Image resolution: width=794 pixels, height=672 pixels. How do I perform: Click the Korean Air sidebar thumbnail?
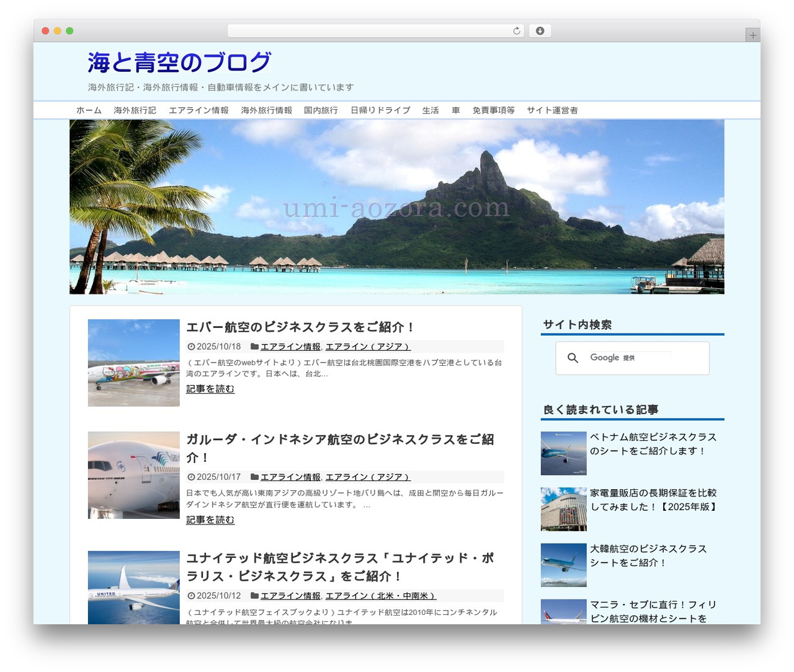[563, 565]
